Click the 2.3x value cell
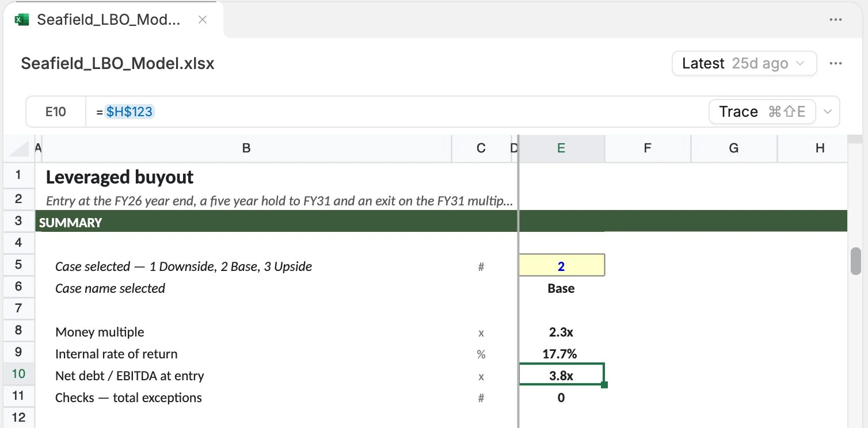The image size is (868, 428). click(x=561, y=332)
